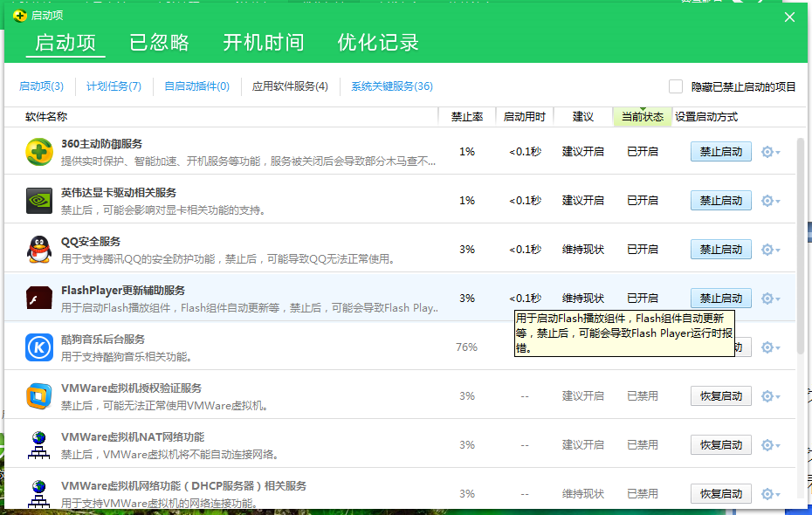Open gear menu for VMWare虚拟机授权验证服务
812x515 pixels.
coord(769,396)
